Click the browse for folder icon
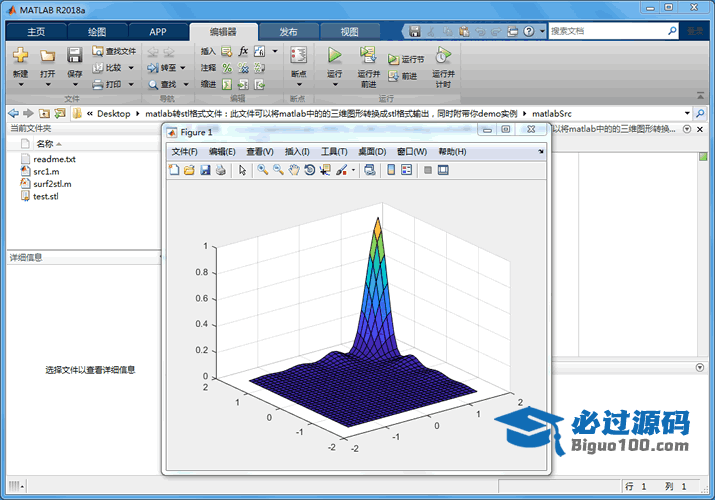Viewport: 715px width, 500px height. 60,113
